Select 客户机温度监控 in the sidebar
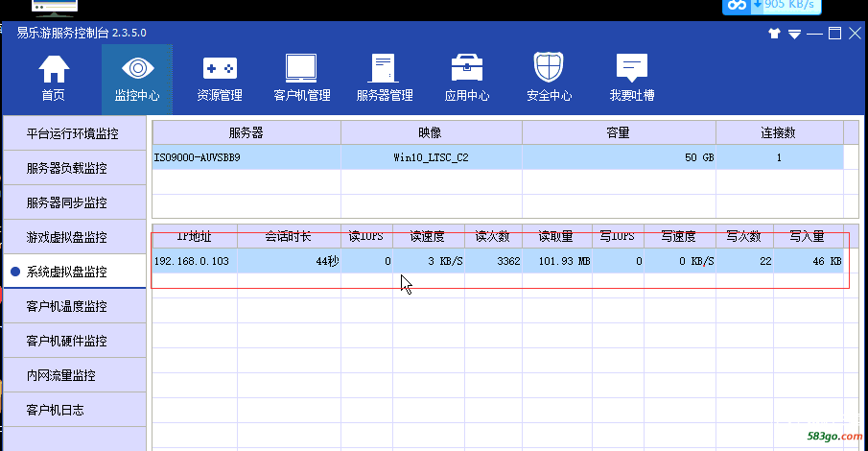 (75, 306)
